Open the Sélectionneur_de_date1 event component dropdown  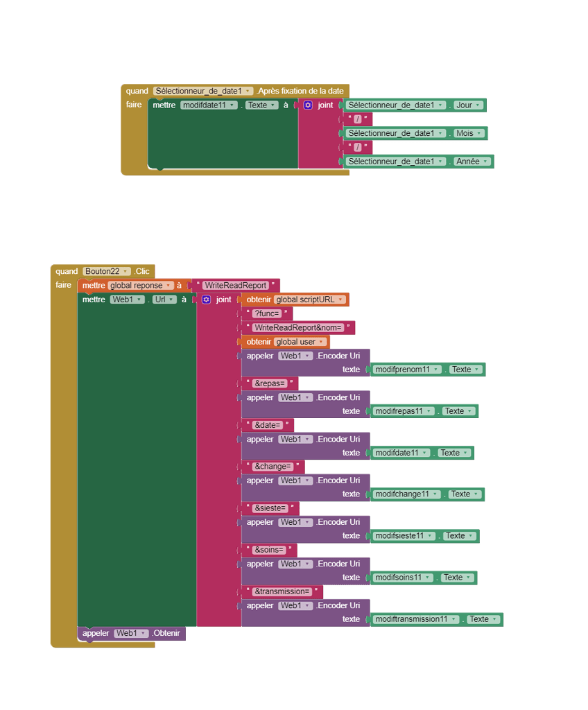(203, 91)
